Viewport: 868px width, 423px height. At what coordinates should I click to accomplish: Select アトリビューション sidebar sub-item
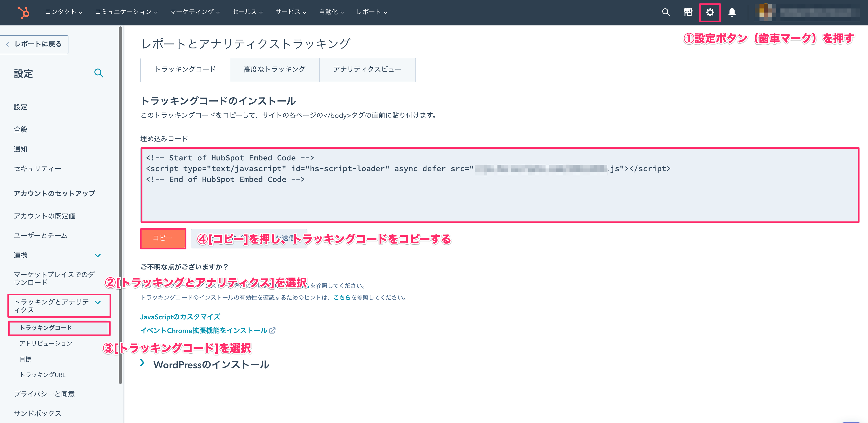(x=46, y=344)
